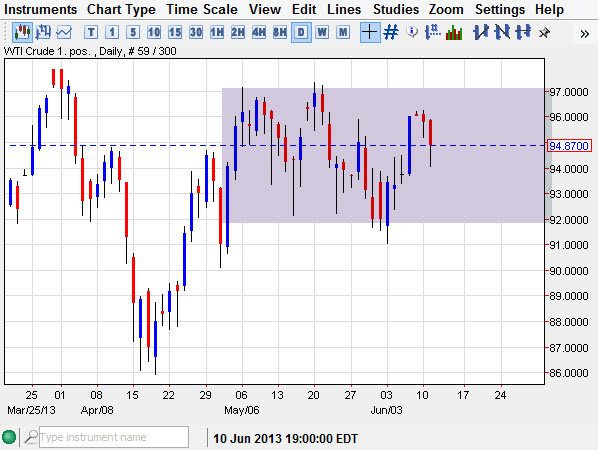Select the horizontal line tool
Screen dimensions: 598x450
(x=523, y=32)
